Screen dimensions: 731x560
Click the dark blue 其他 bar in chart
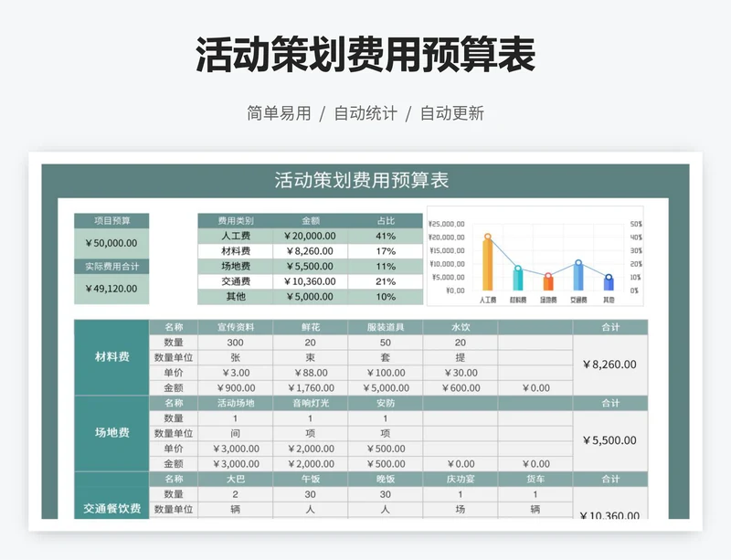point(609,284)
